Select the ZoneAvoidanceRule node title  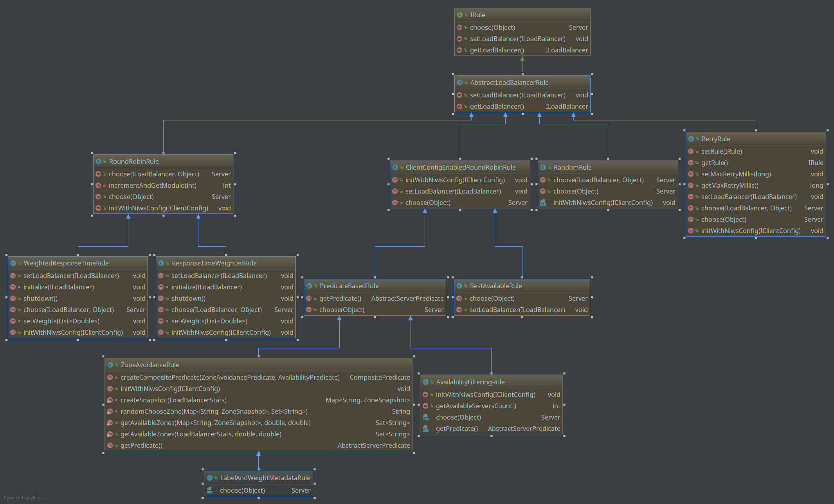[x=150, y=365]
